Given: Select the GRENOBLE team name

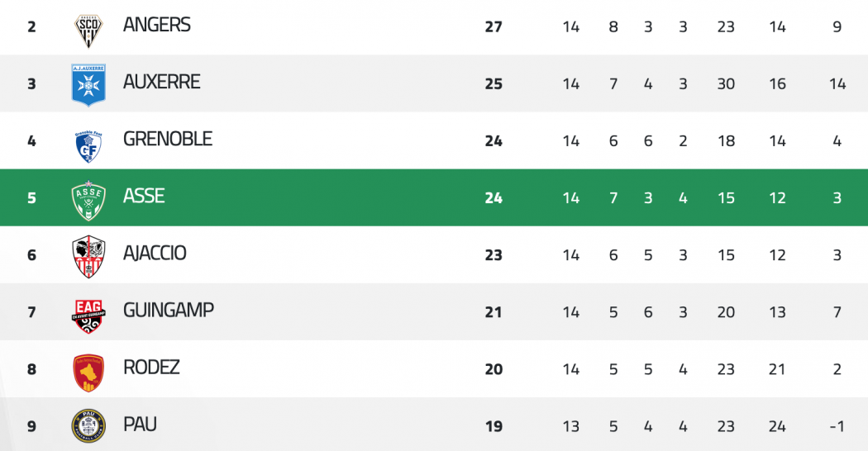Looking at the screenshot, I should (x=168, y=139).
